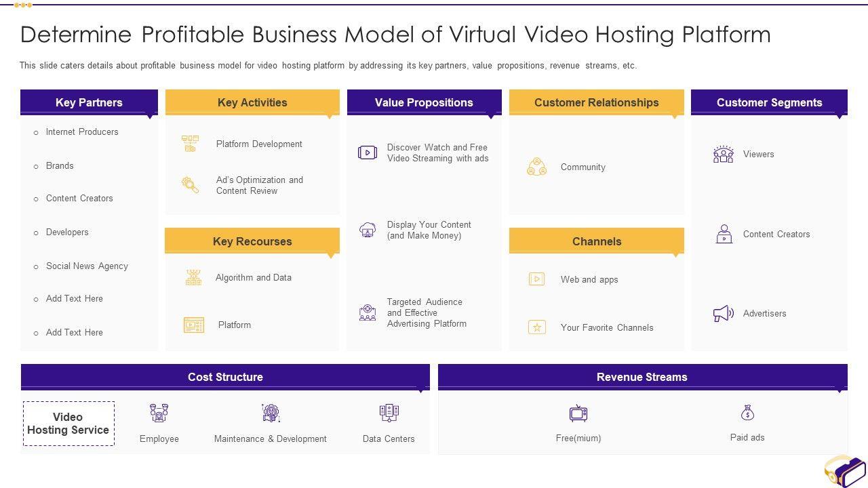Viewport: 868px width, 488px height.
Task: Select the Customer Relationships header
Action: pos(597,102)
